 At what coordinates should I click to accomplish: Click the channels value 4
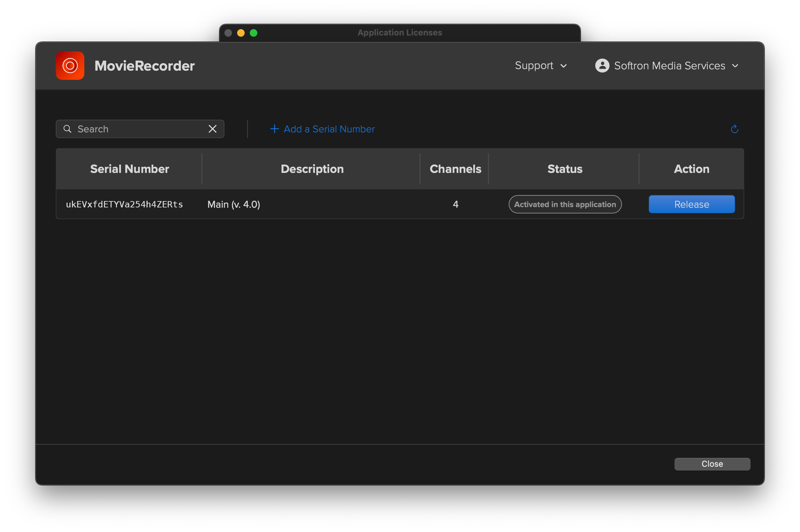455,204
